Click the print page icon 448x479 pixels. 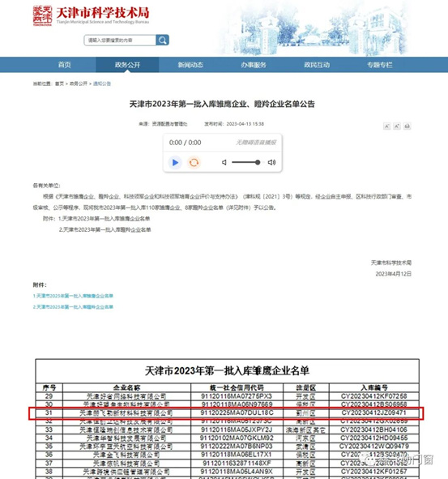(407, 126)
